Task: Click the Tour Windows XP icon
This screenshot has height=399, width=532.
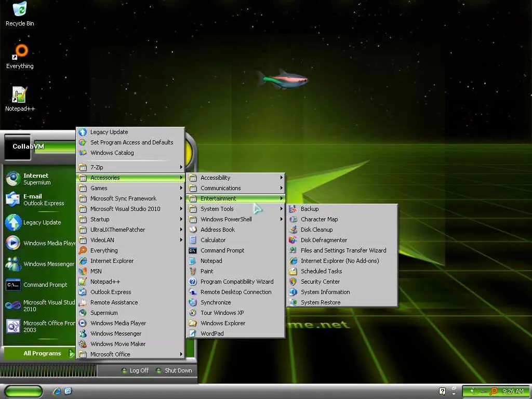Action: (x=193, y=313)
